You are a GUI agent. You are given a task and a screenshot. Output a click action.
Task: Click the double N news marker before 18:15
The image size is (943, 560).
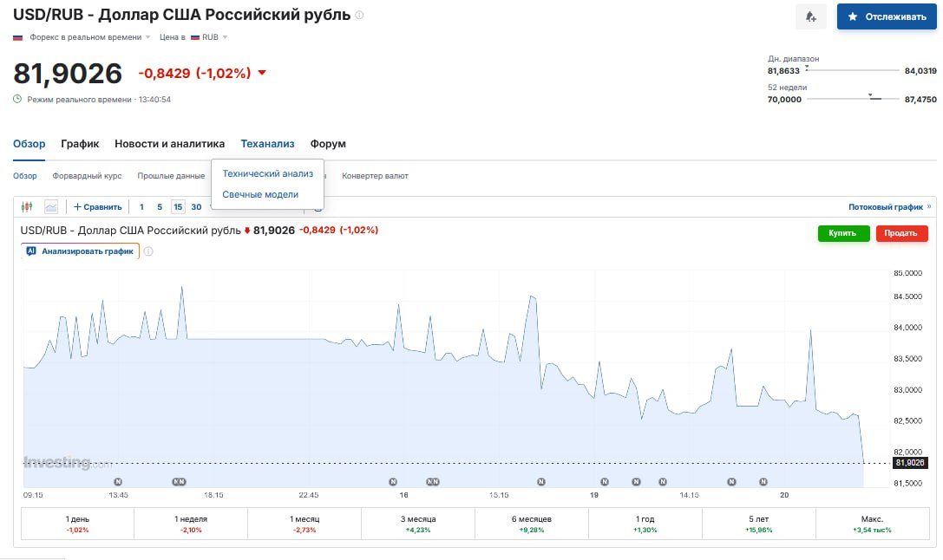(x=180, y=482)
